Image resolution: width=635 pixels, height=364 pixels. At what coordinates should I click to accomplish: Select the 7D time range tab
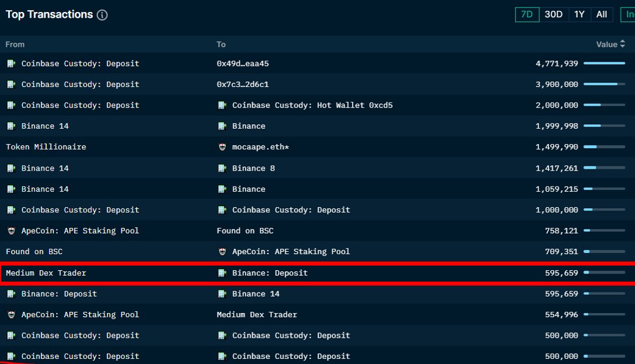527,14
